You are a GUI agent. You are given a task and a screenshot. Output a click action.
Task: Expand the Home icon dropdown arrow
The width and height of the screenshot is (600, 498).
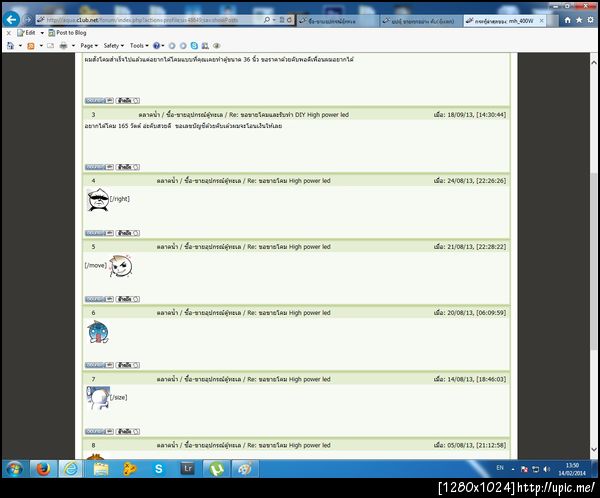[x=20, y=46]
